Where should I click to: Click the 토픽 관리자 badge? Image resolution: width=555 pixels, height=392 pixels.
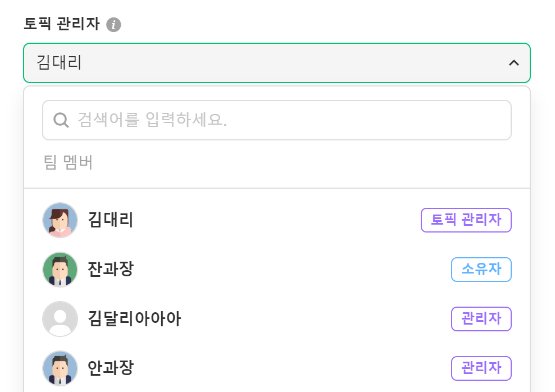tap(466, 220)
